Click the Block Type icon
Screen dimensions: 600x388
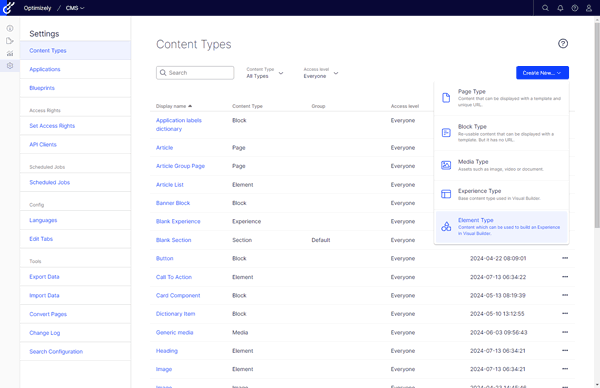pos(446,133)
